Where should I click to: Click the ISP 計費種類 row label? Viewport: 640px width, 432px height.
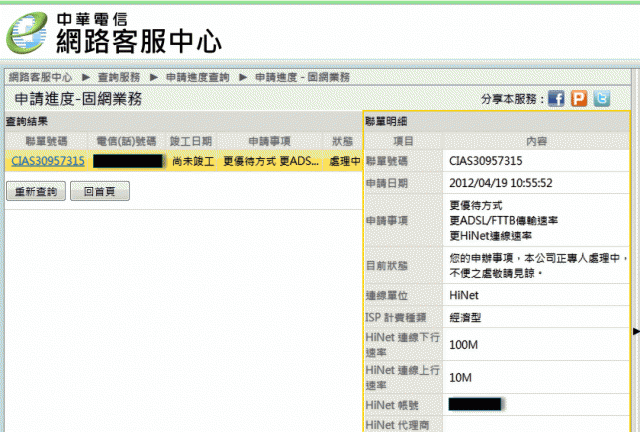point(396,317)
